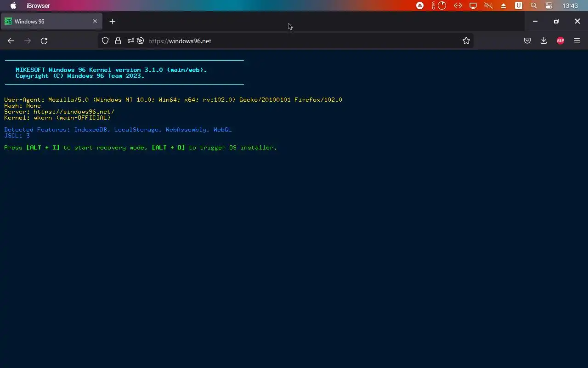This screenshot has height=368, width=588.
Task: Go back to previous page
Action: [11, 41]
